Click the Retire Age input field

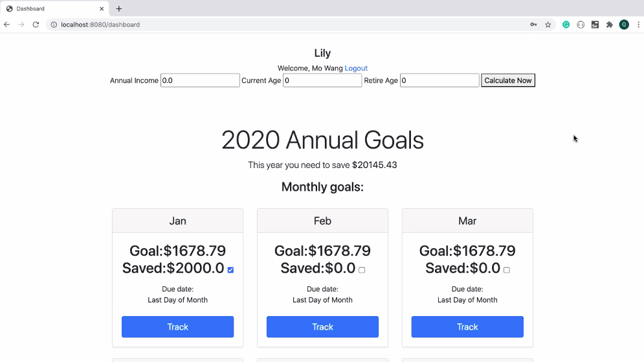[x=439, y=81]
